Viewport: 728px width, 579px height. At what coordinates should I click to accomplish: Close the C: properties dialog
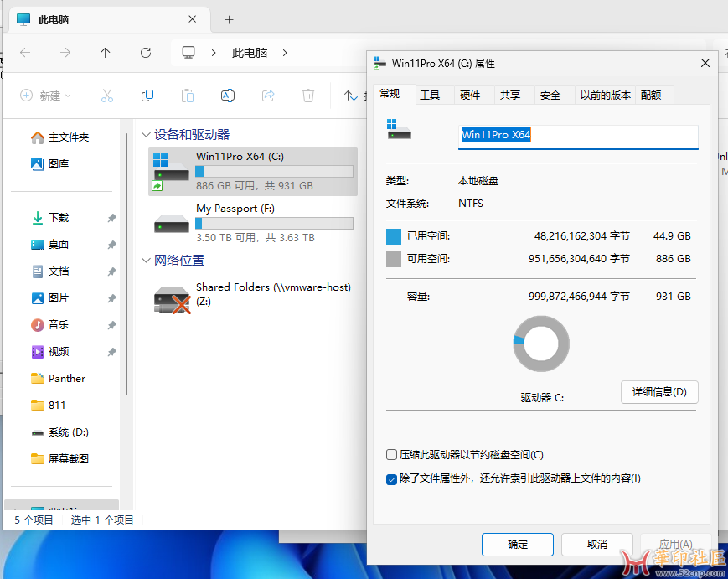coord(705,63)
